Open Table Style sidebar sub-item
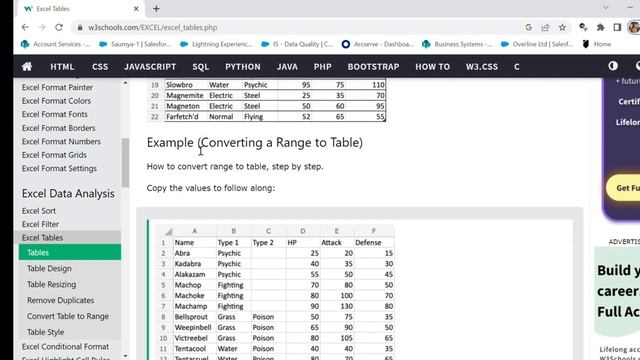The width and height of the screenshot is (640, 360). (x=45, y=332)
